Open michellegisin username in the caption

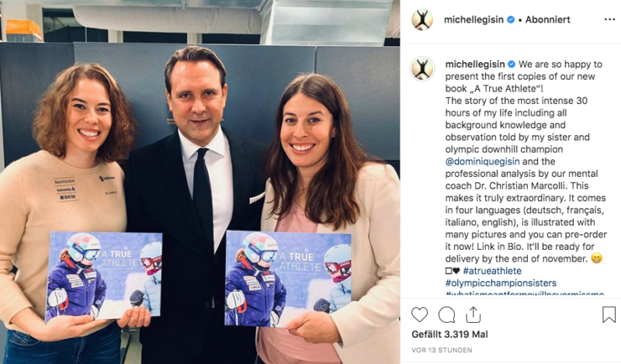(475, 64)
